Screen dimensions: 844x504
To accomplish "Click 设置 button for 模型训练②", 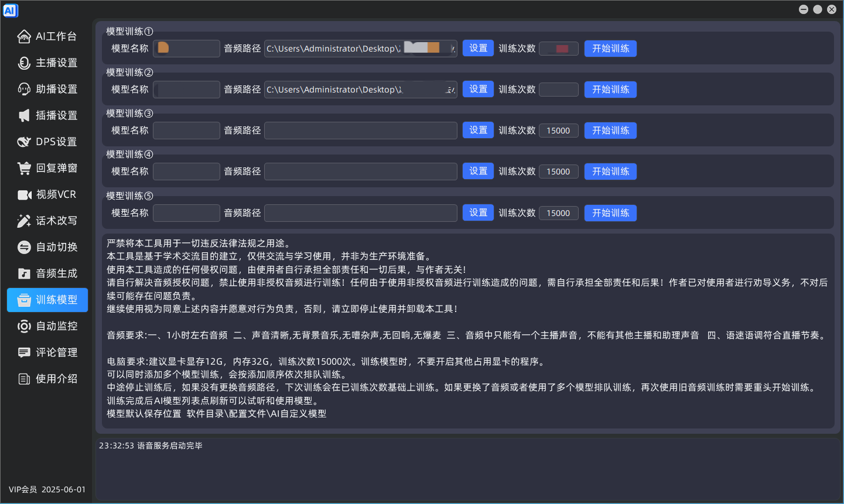I will coord(478,89).
